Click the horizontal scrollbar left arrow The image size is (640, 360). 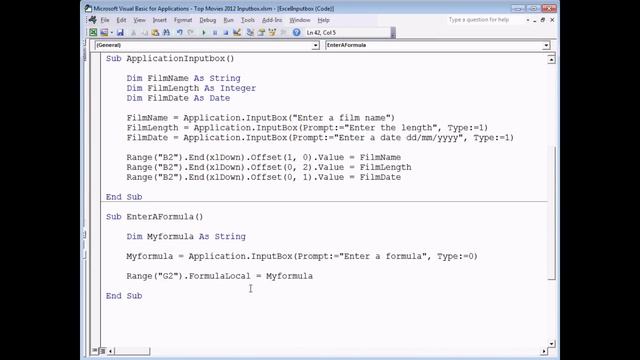click(x=111, y=351)
